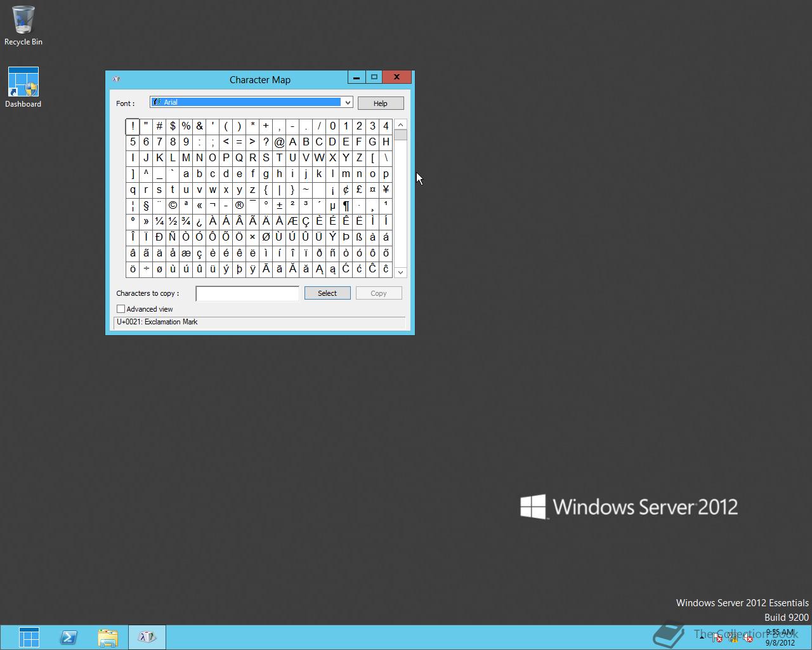Select the @ character in the grid
Viewport: 812px width, 650px height.
[x=279, y=142]
